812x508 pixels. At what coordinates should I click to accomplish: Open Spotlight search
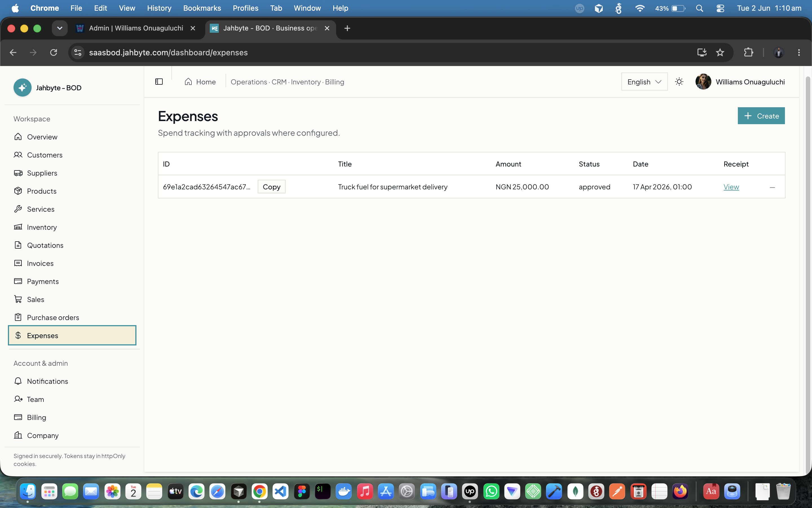point(700,8)
